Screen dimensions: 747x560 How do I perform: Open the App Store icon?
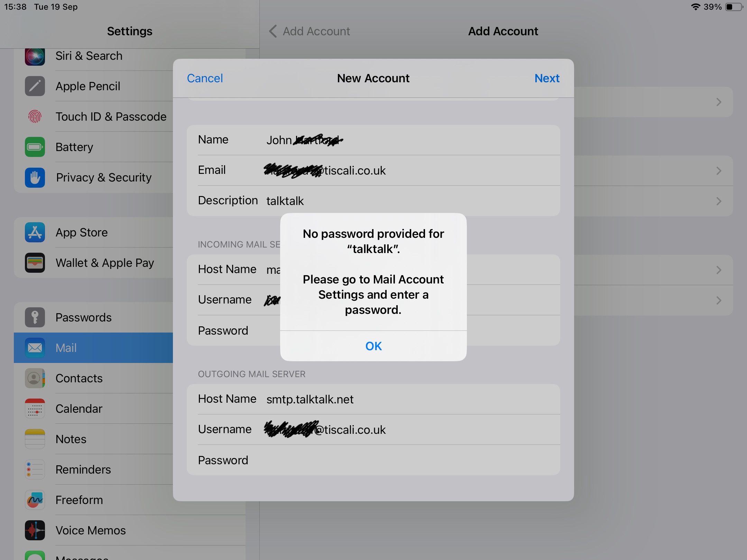click(35, 232)
